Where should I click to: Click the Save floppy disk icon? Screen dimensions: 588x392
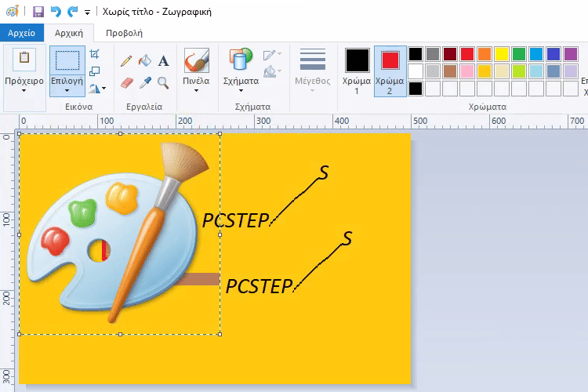[38, 12]
